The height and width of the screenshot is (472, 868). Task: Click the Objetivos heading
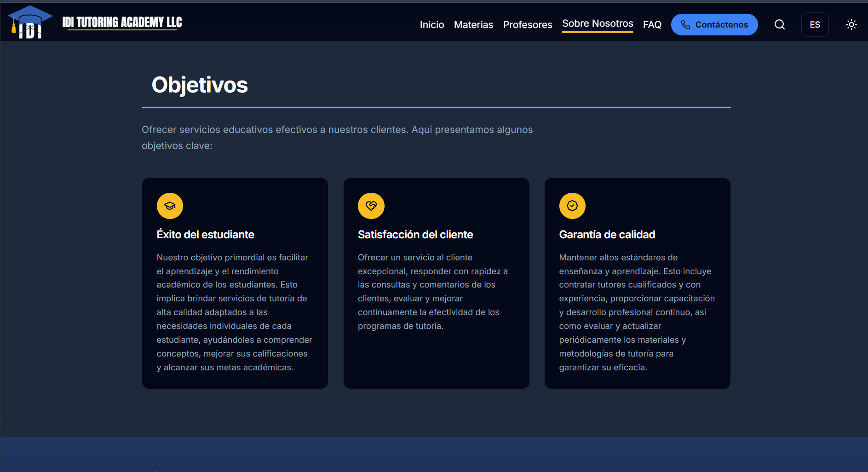[200, 85]
